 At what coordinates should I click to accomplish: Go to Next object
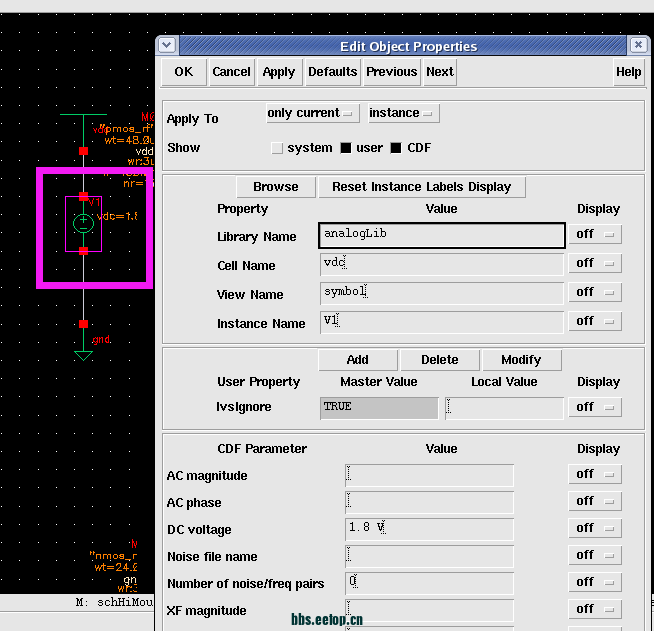click(440, 72)
